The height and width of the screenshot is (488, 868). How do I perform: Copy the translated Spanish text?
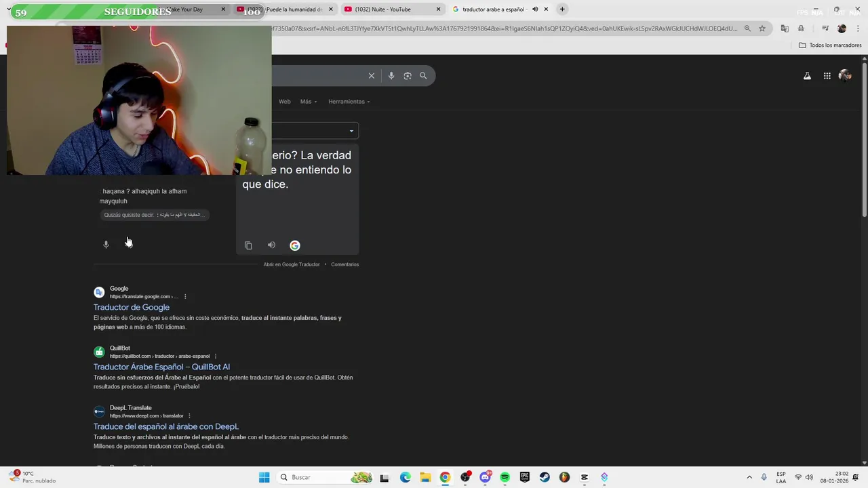point(248,245)
